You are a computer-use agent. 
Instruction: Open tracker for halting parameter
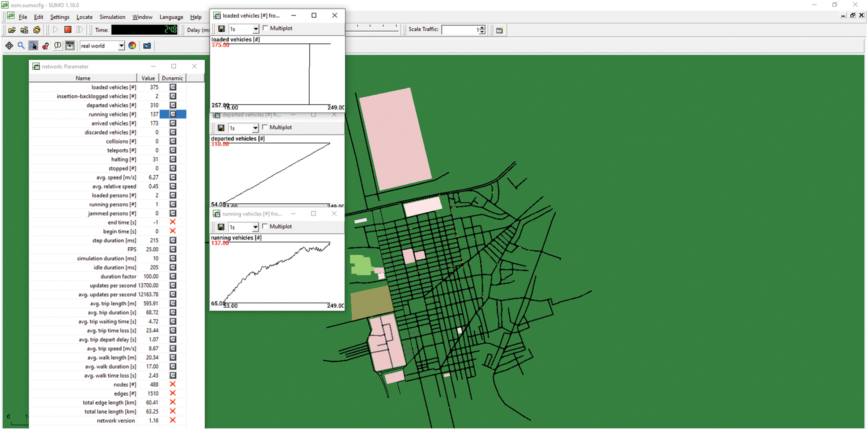coord(173,160)
